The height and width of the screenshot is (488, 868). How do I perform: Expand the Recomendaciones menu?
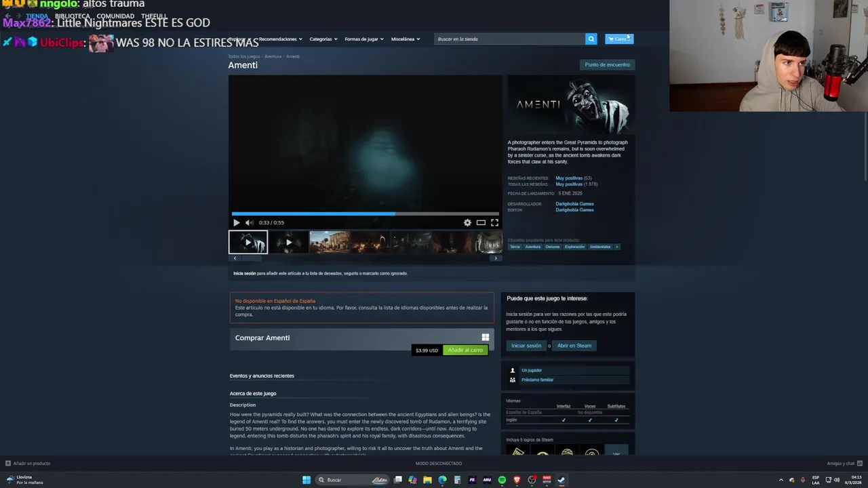[280, 39]
